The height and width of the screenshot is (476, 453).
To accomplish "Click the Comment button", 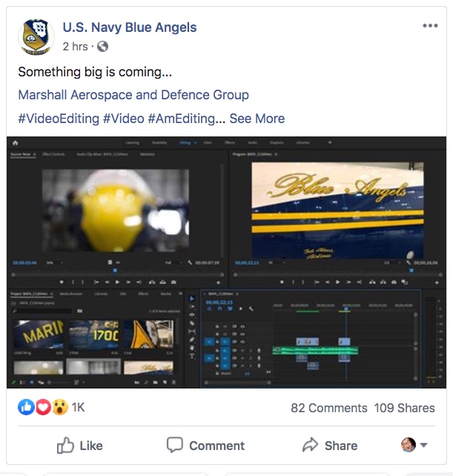I will (x=205, y=446).
